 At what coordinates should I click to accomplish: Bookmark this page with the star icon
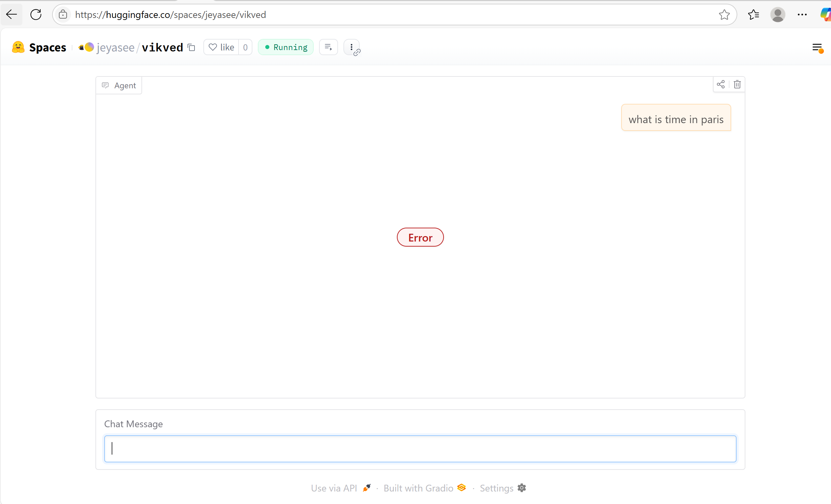[x=724, y=15]
